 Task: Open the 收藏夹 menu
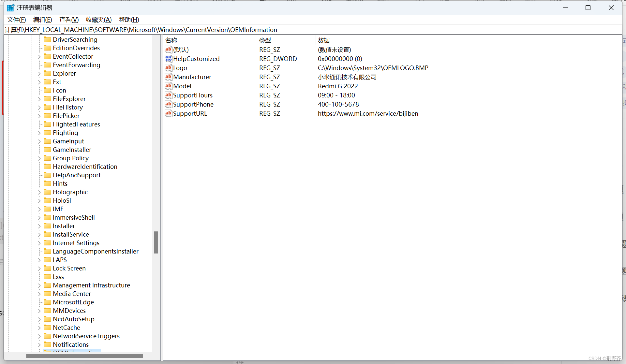click(98, 20)
